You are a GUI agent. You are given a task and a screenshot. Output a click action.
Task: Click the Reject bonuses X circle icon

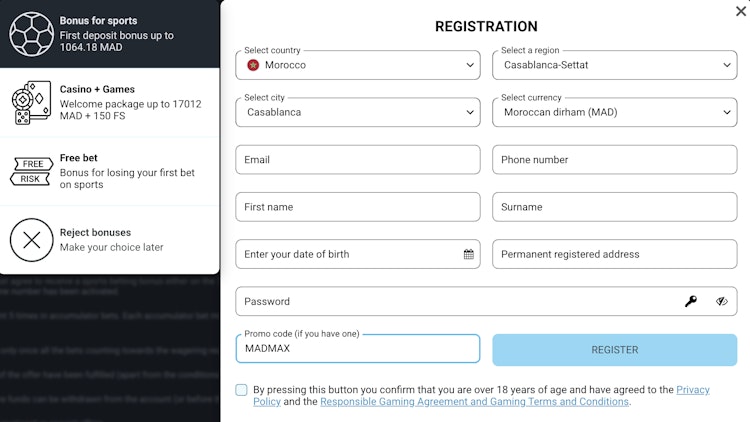(x=31, y=240)
